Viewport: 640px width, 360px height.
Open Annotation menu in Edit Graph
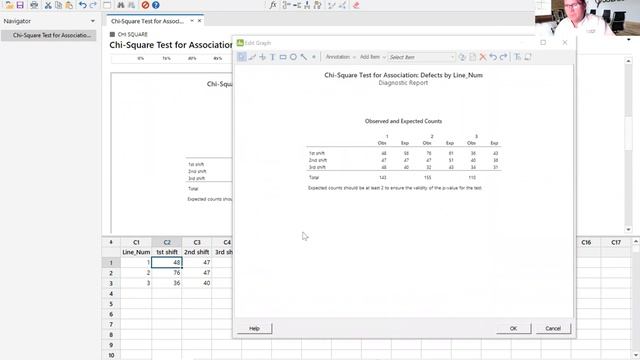tap(340, 57)
